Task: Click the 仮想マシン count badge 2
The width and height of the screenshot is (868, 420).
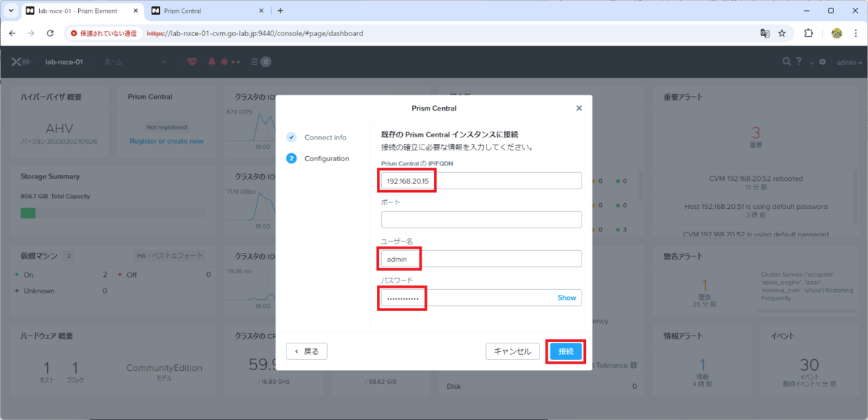Action: click(69, 255)
